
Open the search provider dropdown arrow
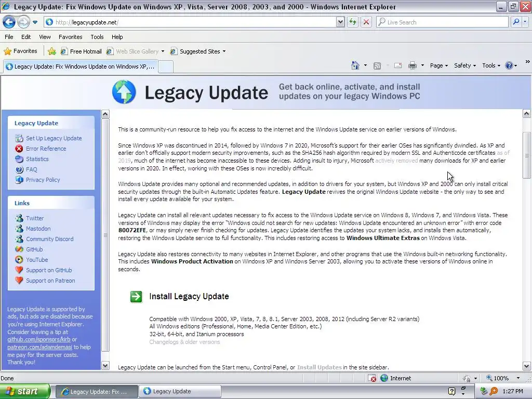(x=525, y=22)
